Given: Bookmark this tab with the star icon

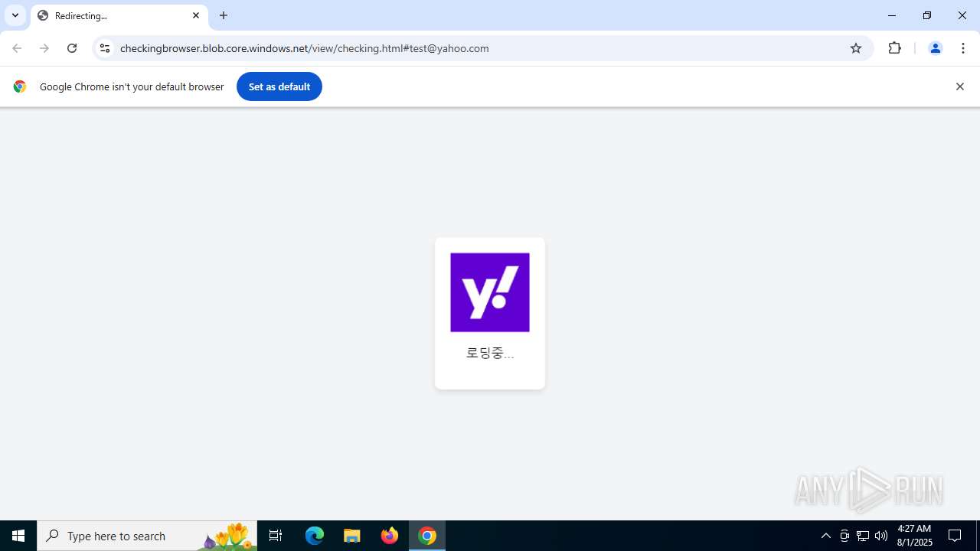Looking at the screenshot, I should tap(856, 48).
